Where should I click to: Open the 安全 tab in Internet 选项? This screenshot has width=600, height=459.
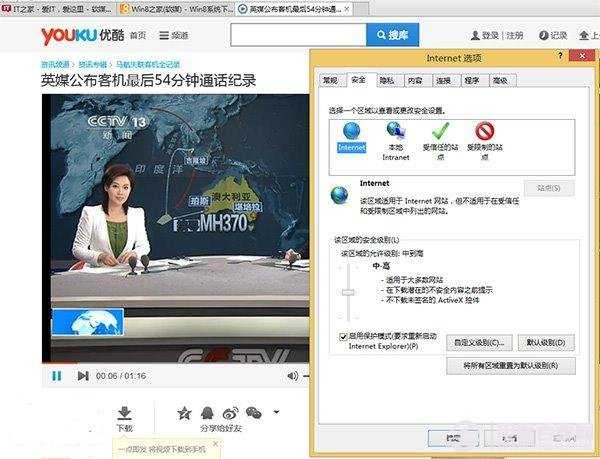(358, 80)
